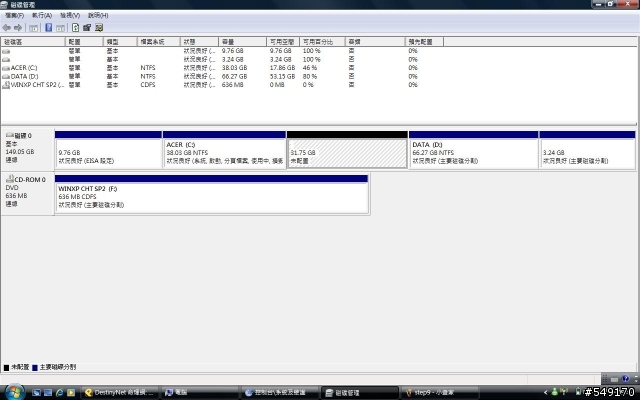Image resolution: width=640 pixels, height=400 pixels.
Task: Switch to the DestinyNet taskbar window
Action: [120, 393]
